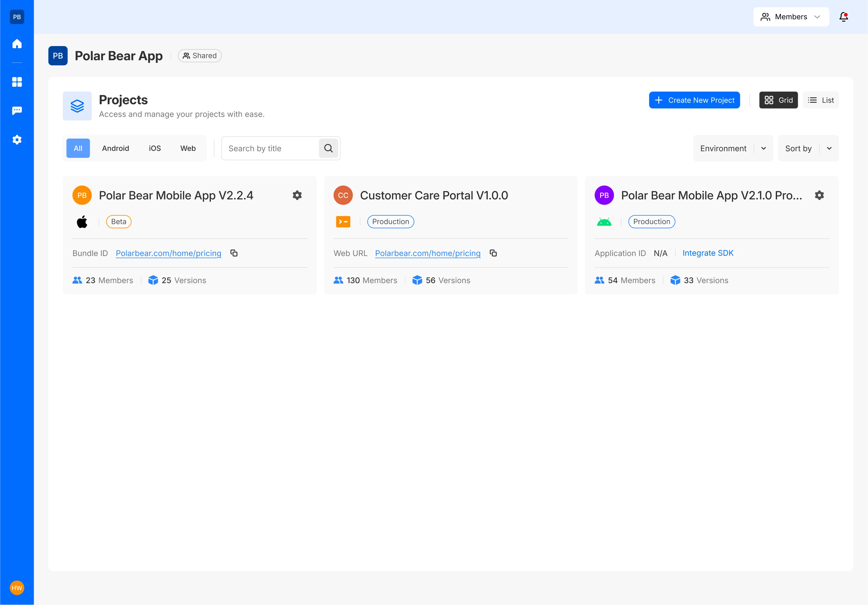Copy the Bundle ID link

coord(234,253)
